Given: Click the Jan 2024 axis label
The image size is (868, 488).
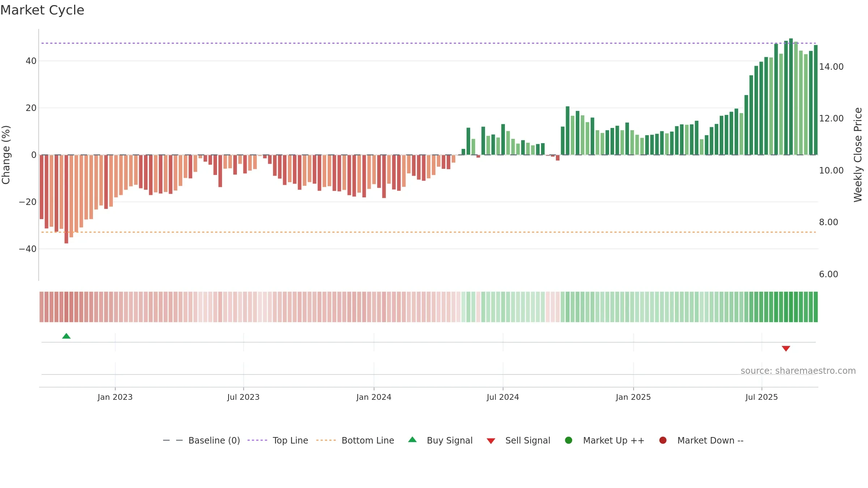Looking at the screenshot, I should 374,397.
